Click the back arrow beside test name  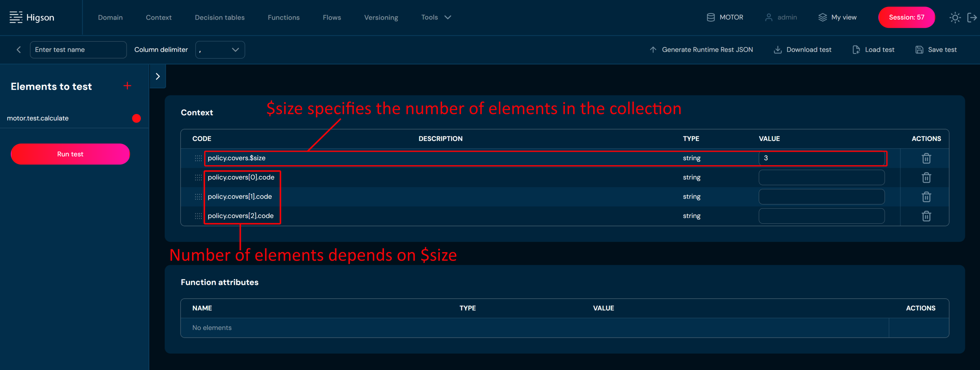click(x=18, y=50)
